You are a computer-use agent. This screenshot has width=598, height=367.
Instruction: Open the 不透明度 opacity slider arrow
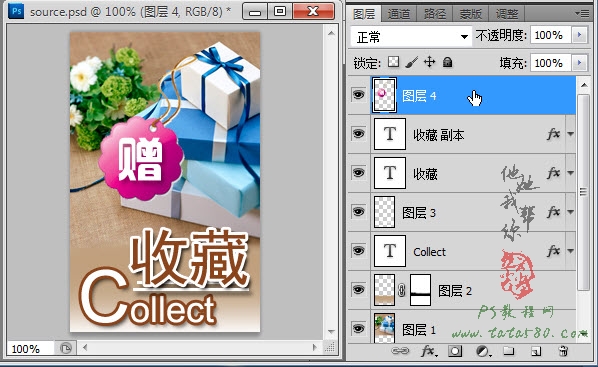tap(579, 35)
